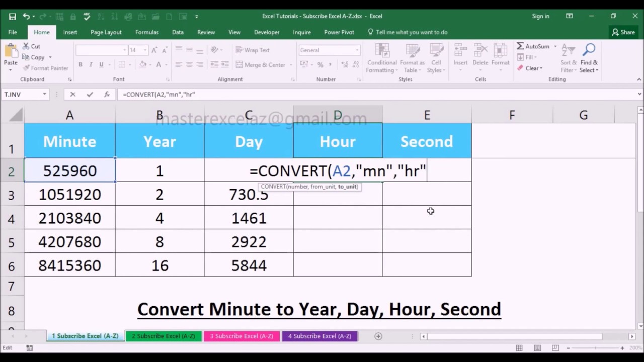Toggle Center horizontal alignment
The image size is (644, 362).
coord(189,64)
